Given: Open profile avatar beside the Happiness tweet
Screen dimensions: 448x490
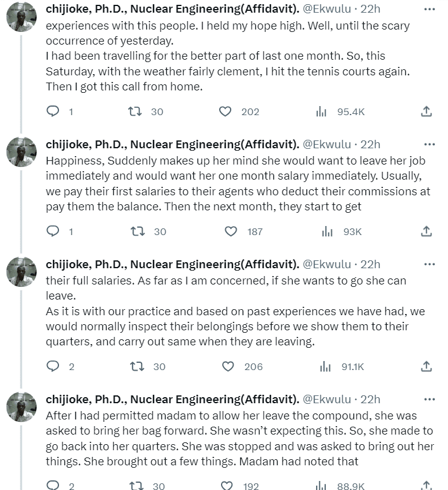Looking at the screenshot, I should pos(22,152).
